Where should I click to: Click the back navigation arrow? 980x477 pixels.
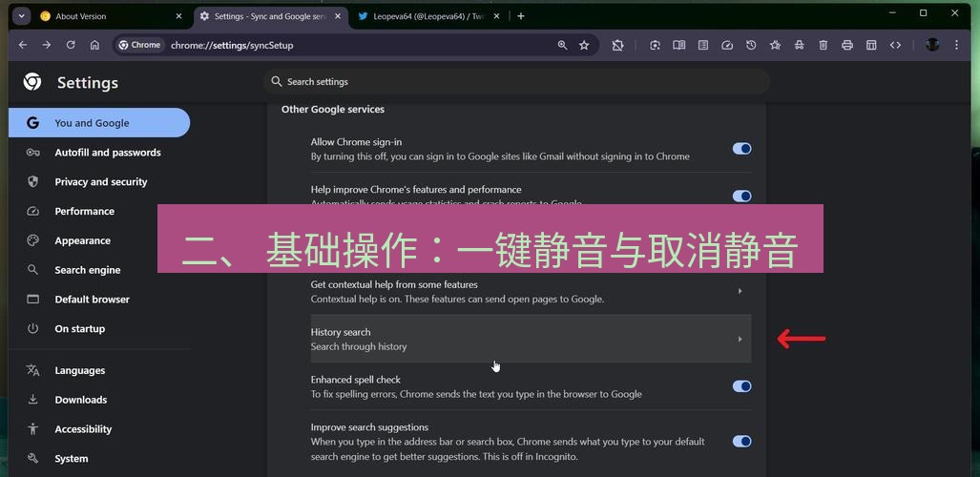coord(23,45)
